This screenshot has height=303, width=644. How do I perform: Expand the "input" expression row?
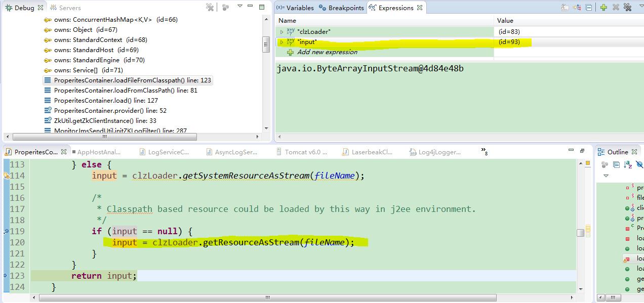tap(281, 42)
